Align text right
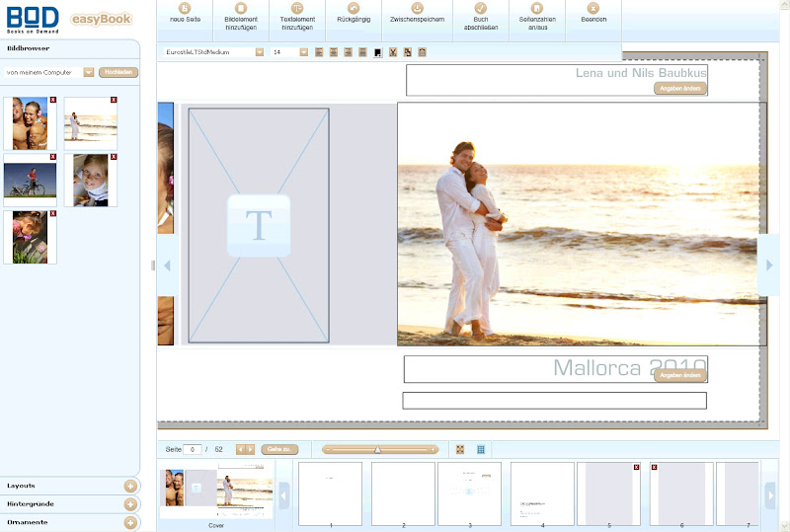The width and height of the screenshot is (790, 532). [349, 52]
